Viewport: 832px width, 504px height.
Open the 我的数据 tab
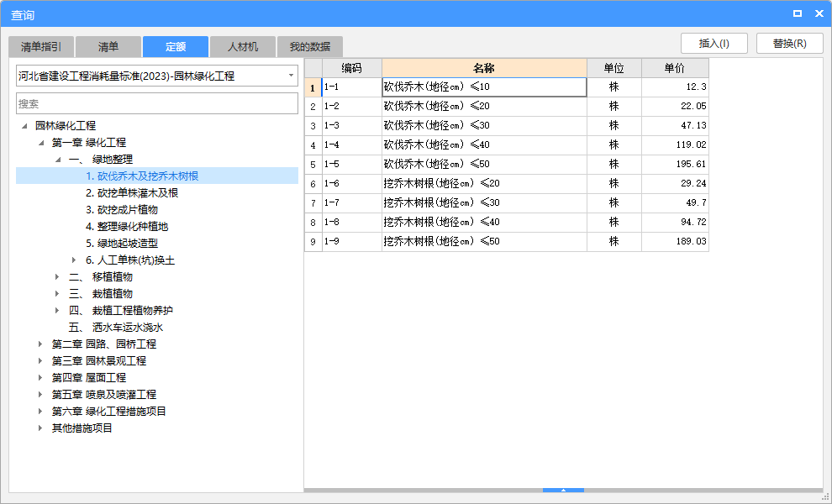tap(310, 47)
